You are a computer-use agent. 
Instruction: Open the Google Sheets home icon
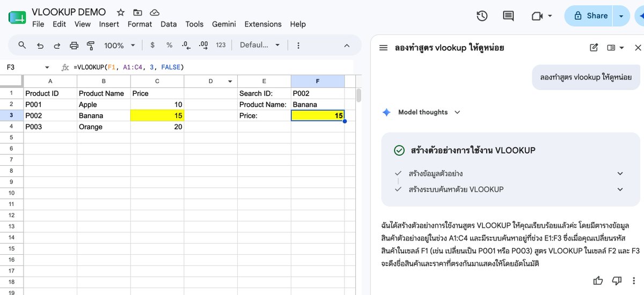pos(17,18)
